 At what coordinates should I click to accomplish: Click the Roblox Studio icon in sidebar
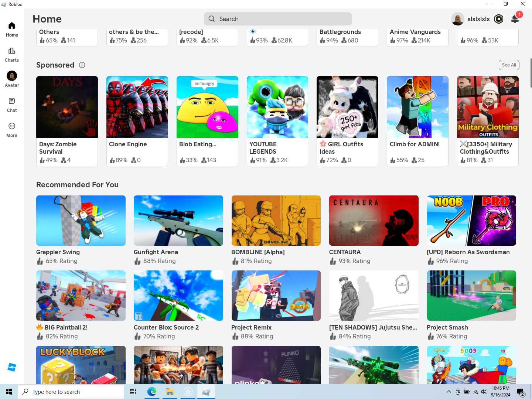12,367
